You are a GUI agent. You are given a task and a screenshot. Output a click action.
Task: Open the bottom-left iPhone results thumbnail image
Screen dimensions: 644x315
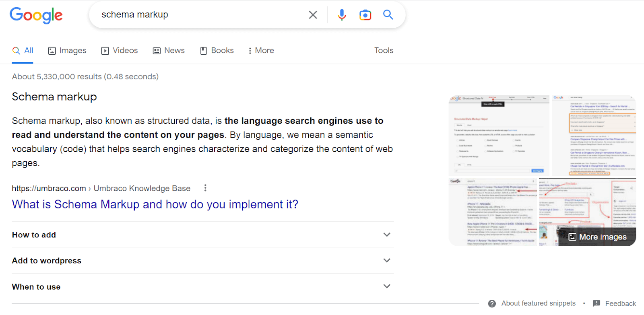[x=493, y=212]
